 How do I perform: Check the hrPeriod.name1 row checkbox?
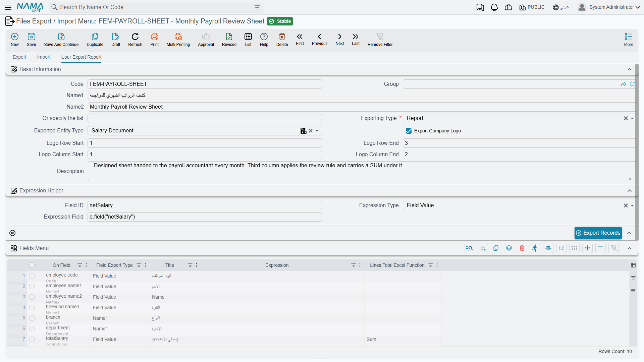(32, 307)
